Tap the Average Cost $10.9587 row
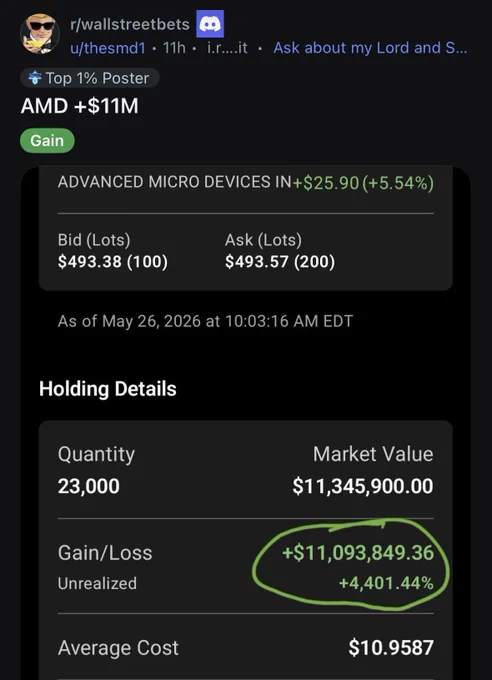 pos(246,648)
